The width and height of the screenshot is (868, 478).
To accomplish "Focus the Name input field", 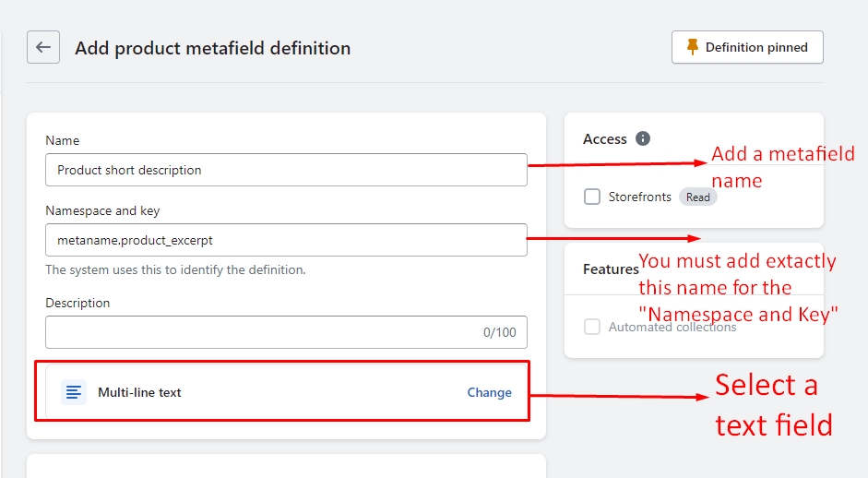I will (x=286, y=170).
